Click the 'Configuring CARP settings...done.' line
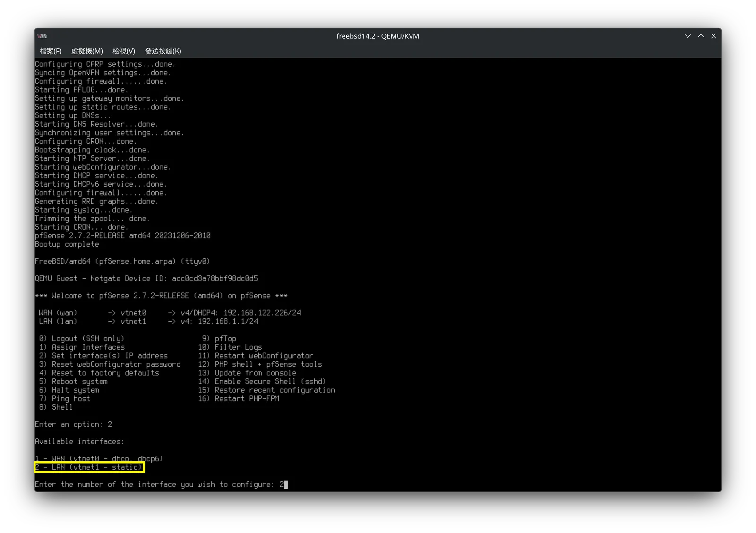Screen dimensions: 756x533 (x=105, y=64)
